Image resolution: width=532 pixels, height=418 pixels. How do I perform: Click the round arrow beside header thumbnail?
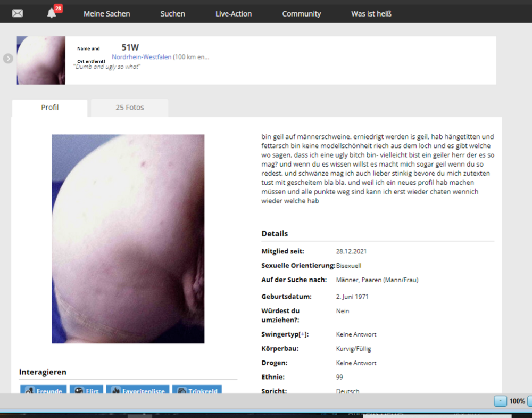click(x=8, y=59)
